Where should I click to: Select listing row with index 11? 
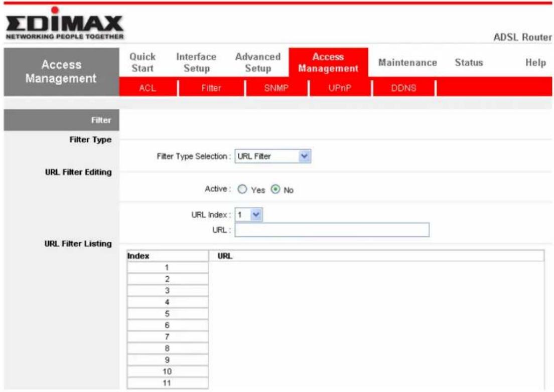[168, 383]
